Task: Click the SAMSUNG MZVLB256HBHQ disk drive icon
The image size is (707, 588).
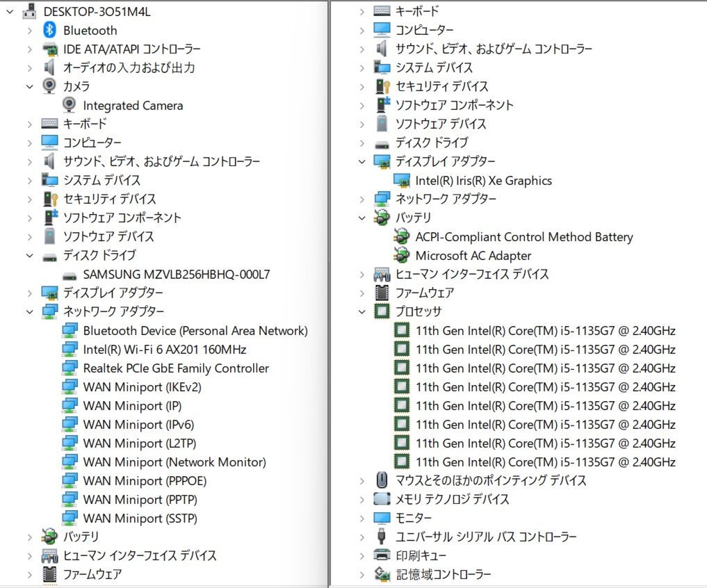Action: [x=69, y=275]
